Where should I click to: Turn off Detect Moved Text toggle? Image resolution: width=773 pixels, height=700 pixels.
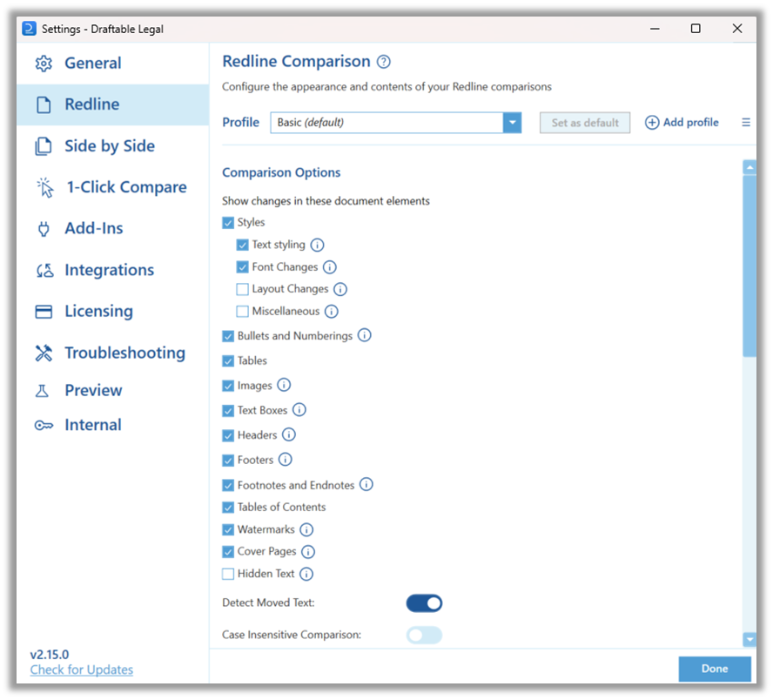(x=424, y=603)
